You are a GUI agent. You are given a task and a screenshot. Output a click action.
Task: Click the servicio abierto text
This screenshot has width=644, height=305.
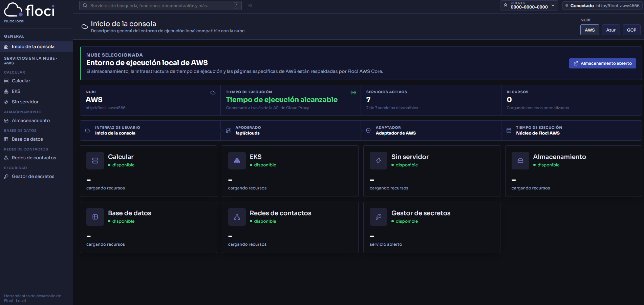(386, 244)
